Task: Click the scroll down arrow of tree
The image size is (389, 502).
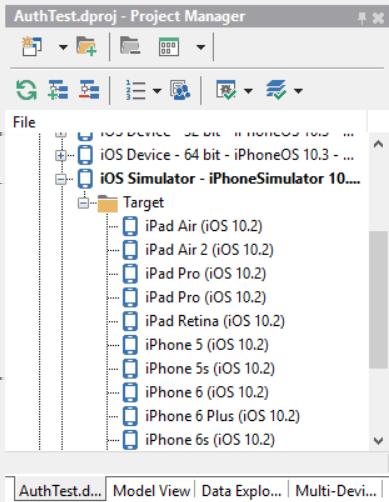Action: (378, 441)
